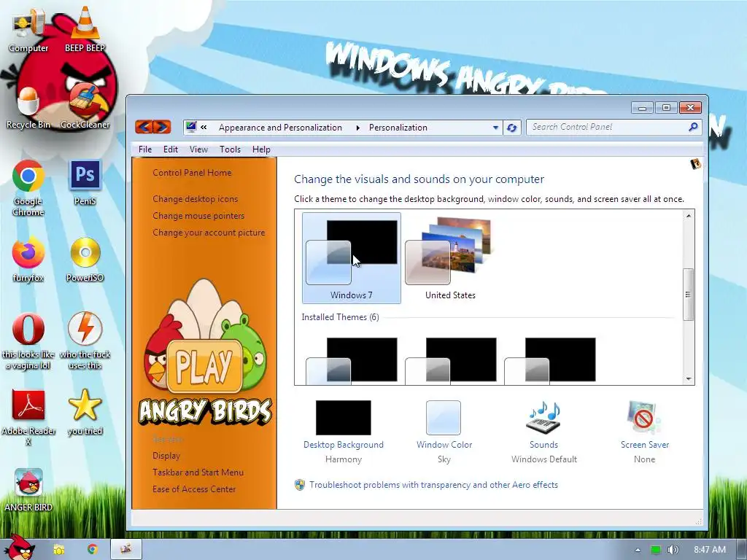Viewport: 747px width, 560px height.
Task: Click the Personalization breadcrumb
Action: (398, 128)
